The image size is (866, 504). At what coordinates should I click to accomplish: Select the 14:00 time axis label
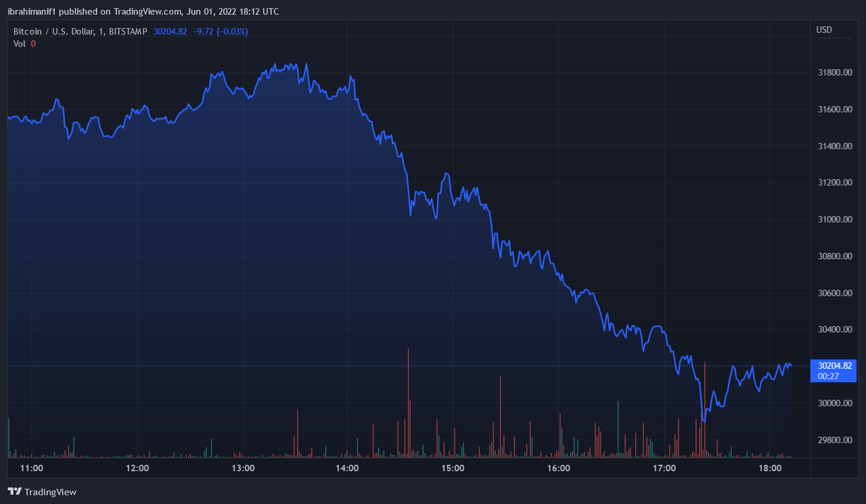[x=347, y=468]
